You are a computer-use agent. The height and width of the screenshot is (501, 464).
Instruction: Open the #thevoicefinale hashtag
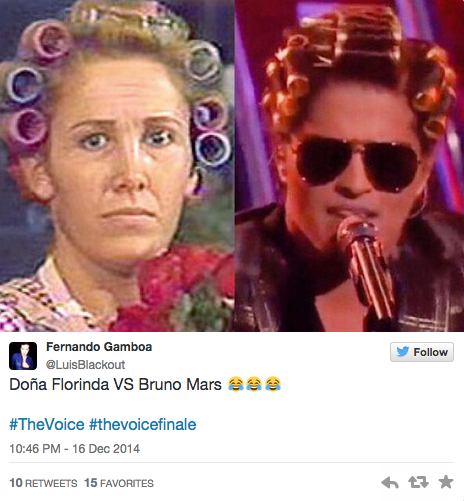tap(143, 425)
